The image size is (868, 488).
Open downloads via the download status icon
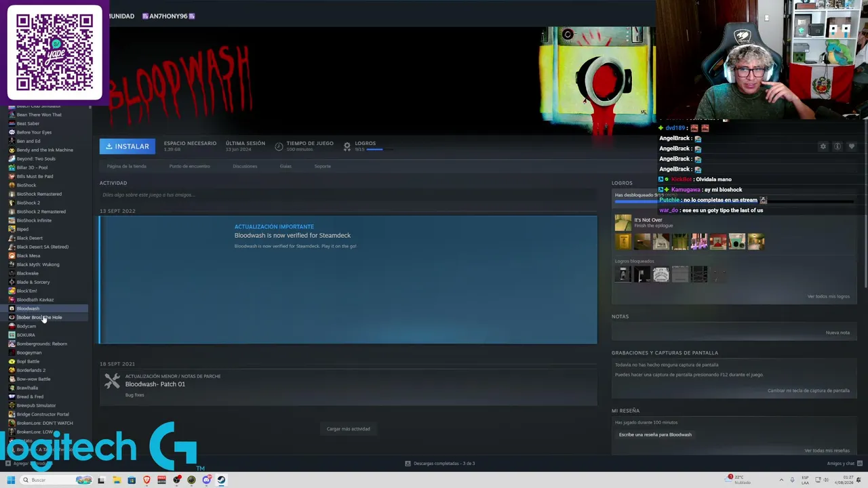(408, 464)
